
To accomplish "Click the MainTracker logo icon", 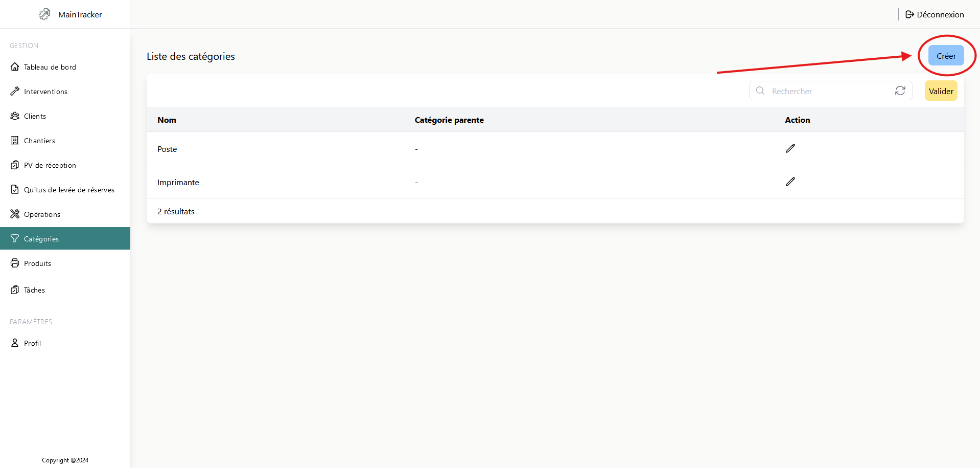I will [x=45, y=14].
